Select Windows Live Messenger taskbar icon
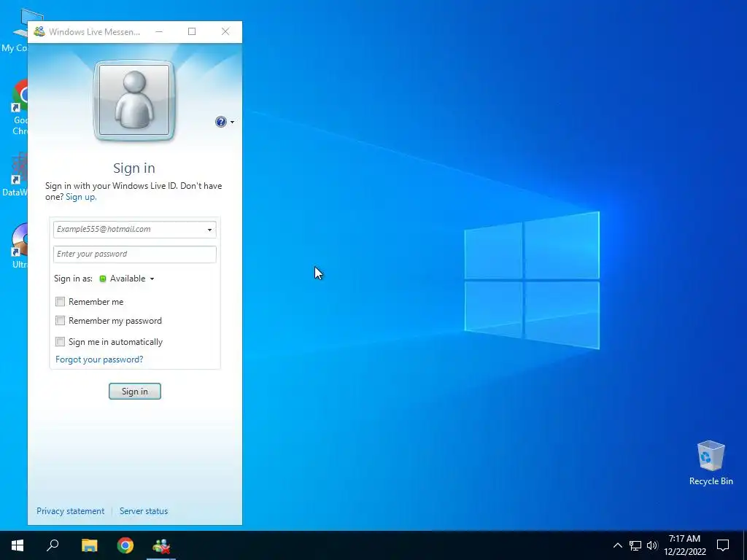Screen dimensions: 747x560 pyautogui.click(x=161, y=545)
